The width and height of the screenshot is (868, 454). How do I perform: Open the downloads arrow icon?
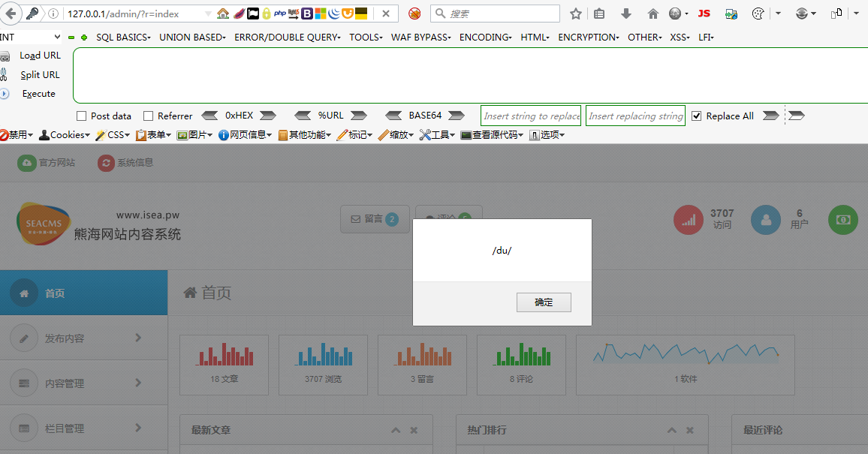(626, 14)
